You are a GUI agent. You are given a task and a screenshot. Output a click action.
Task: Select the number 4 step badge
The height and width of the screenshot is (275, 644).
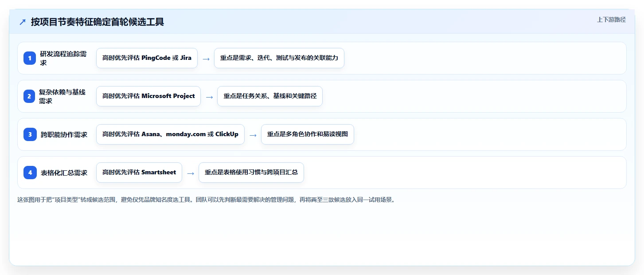pos(30,173)
